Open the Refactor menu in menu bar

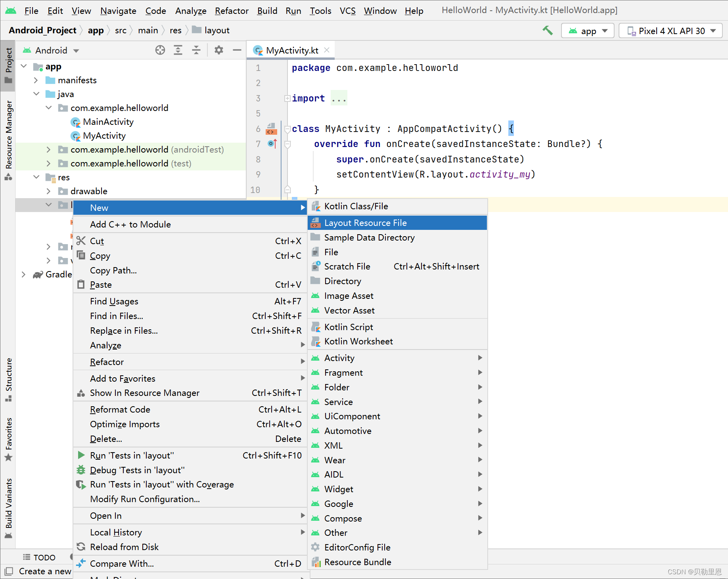232,11
